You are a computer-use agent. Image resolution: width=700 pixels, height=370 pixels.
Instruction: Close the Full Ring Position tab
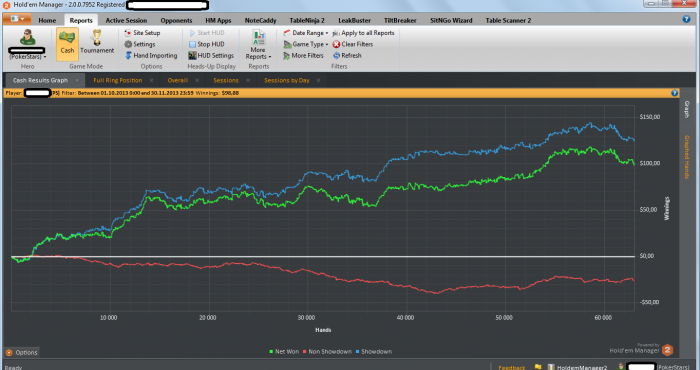(x=151, y=80)
